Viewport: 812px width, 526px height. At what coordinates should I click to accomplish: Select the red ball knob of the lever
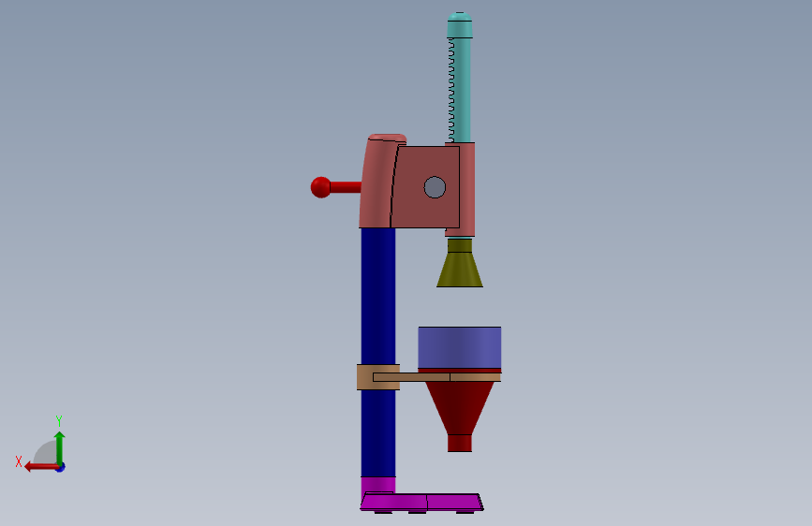pyautogui.click(x=320, y=187)
